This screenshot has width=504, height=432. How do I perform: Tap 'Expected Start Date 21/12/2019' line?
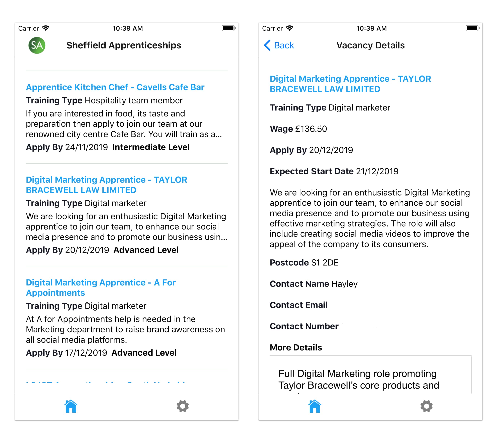point(334,171)
